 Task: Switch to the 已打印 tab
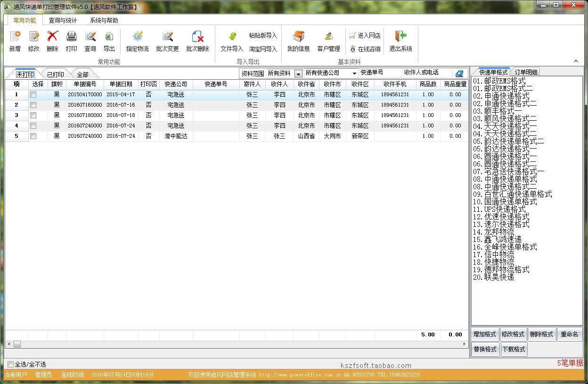(55, 74)
